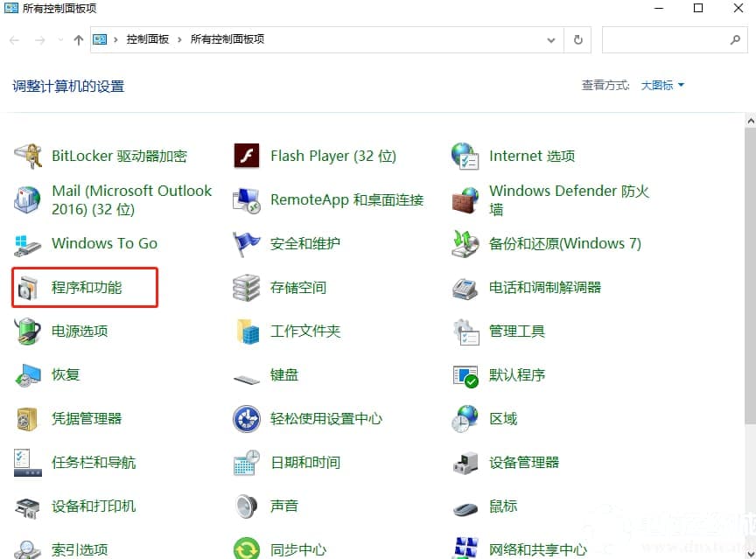Viewport: 756px width, 559px height.
Task: Expand address bar history dropdown arrow
Action: click(x=551, y=40)
